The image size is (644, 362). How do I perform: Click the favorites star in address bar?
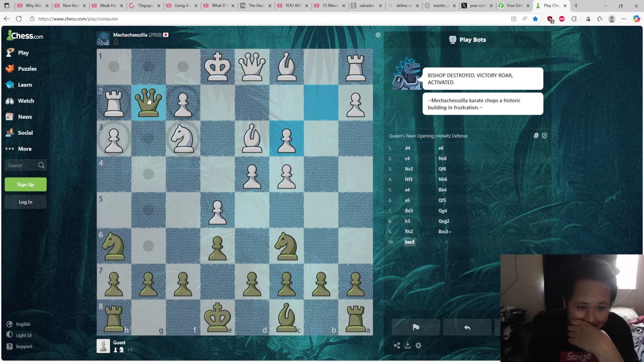coord(535,19)
